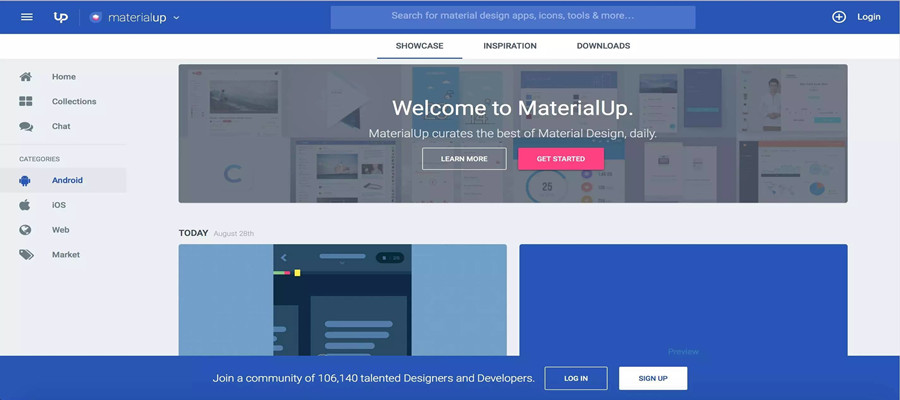Click the Learn More button
Screen dimensions: 900x400
pyautogui.click(x=464, y=159)
